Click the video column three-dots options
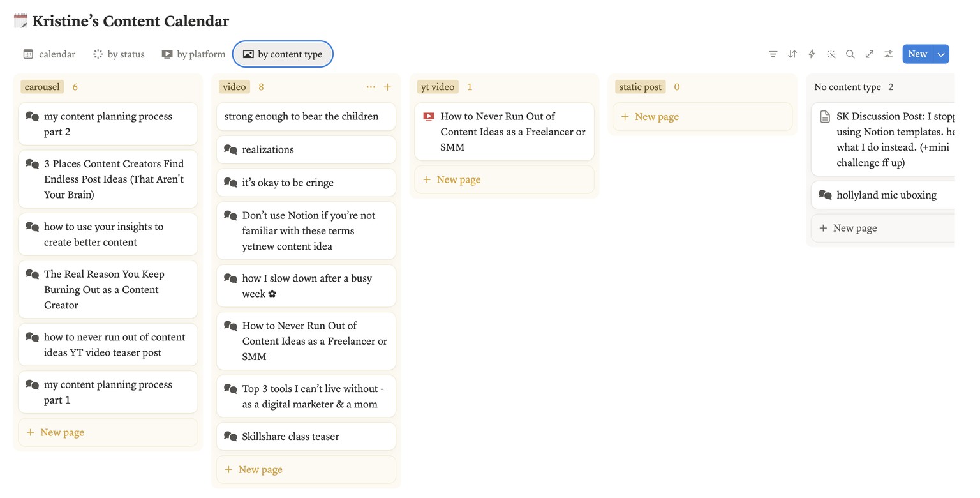 (x=371, y=87)
